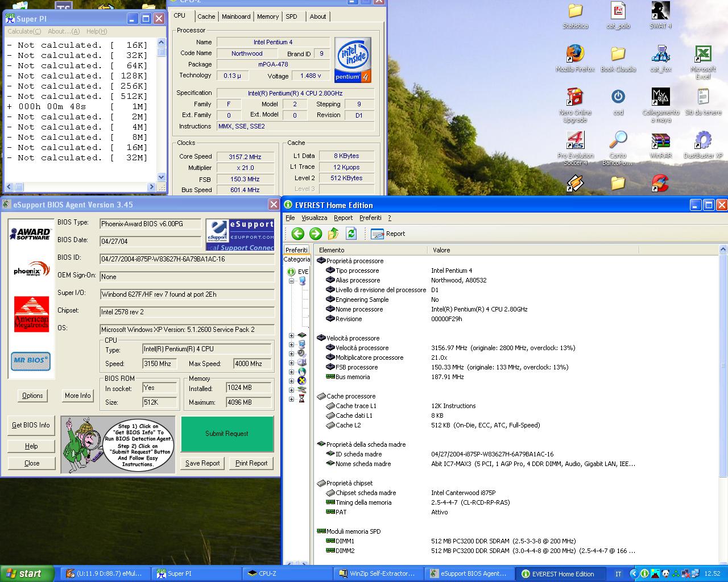Click Get BIOS Info button
Viewport: 728px width, 582px height.
(x=31, y=425)
